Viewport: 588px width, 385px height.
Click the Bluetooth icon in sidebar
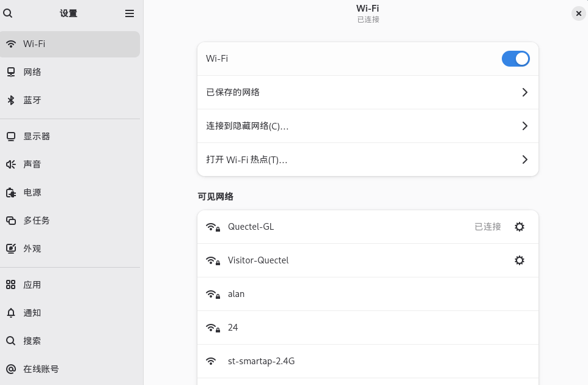pos(10,100)
